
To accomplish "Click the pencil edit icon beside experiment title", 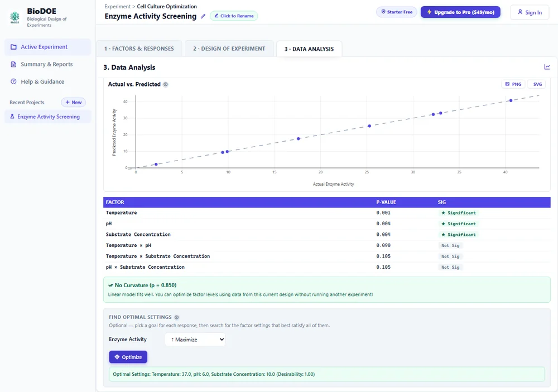I will click(203, 16).
